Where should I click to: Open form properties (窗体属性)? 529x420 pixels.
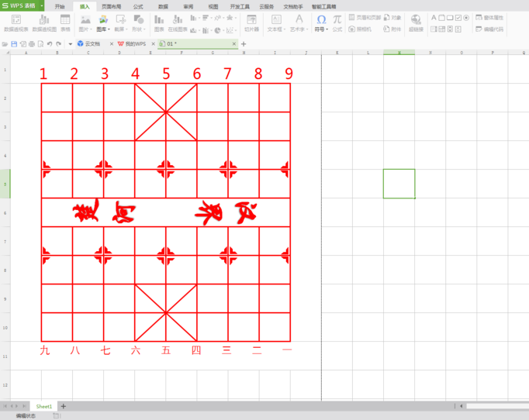click(x=489, y=18)
